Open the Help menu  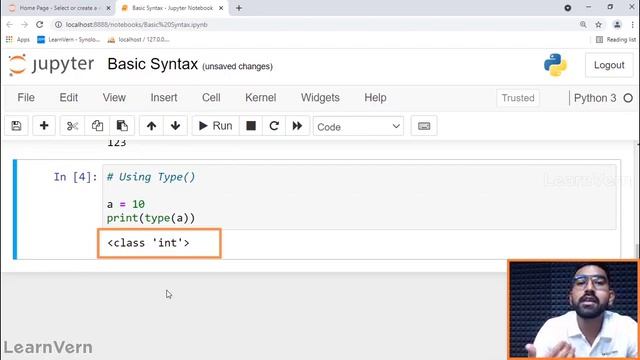(375, 98)
